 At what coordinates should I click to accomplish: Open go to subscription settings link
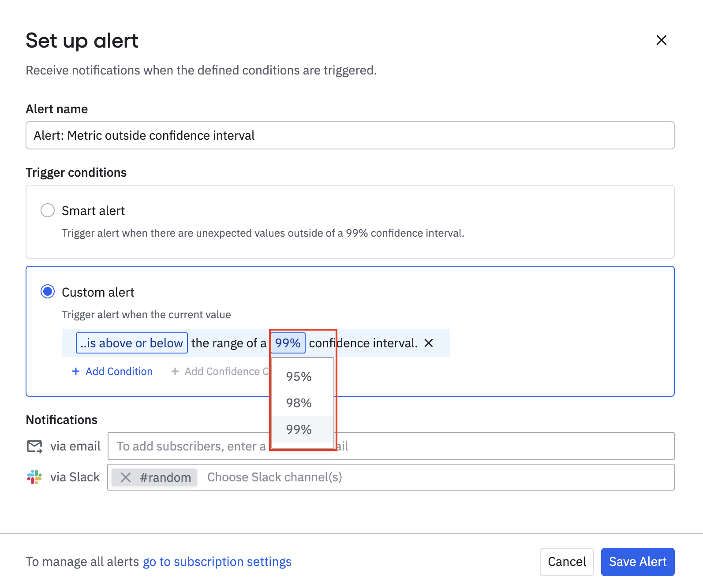point(217,562)
